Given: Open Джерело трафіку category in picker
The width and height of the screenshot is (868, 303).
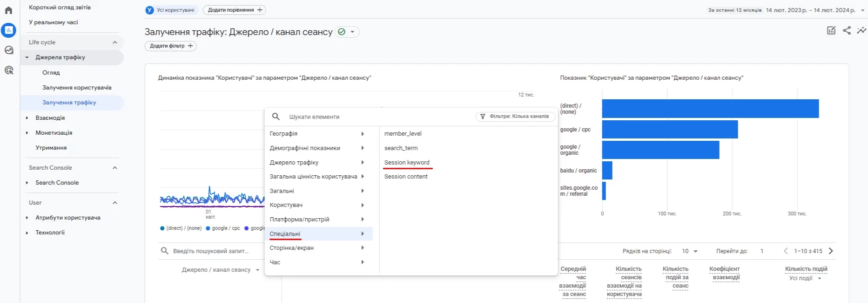Looking at the screenshot, I should coord(319,163).
